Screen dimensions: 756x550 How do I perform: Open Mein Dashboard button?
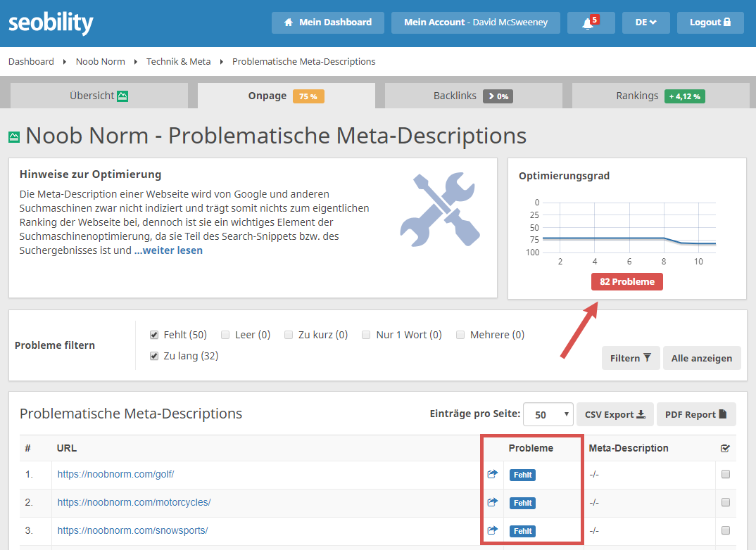[328, 23]
